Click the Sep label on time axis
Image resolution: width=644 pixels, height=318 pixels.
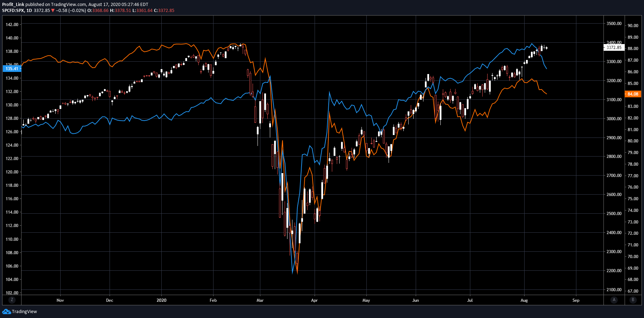pos(576,300)
